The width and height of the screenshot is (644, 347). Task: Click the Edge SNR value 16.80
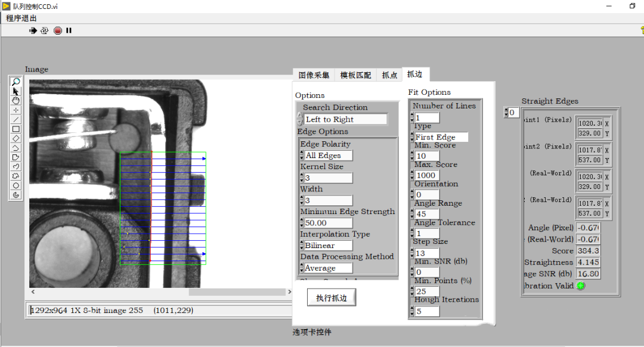point(588,274)
